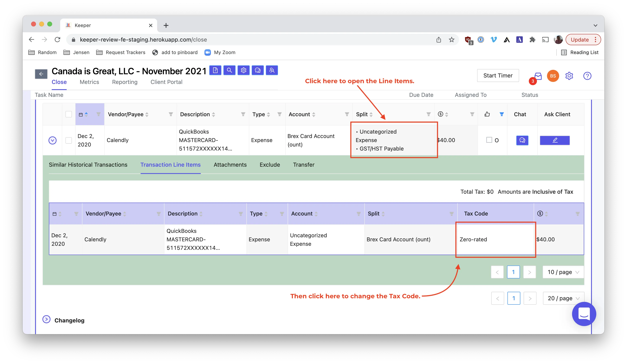Open the 20 / page dropdown
Screen dimensions: 627x364
pos(563,298)
